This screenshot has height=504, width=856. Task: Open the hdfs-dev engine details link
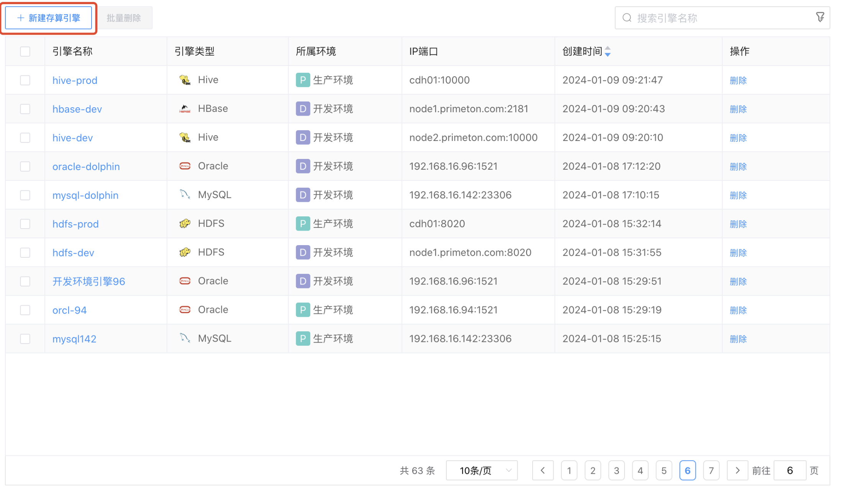click(73, 252)
